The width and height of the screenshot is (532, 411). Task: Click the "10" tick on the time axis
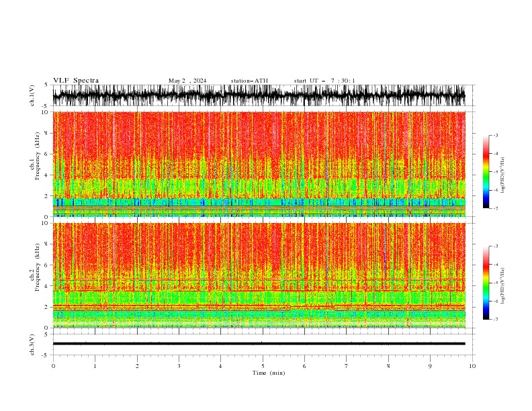click(x=472, y=366)
